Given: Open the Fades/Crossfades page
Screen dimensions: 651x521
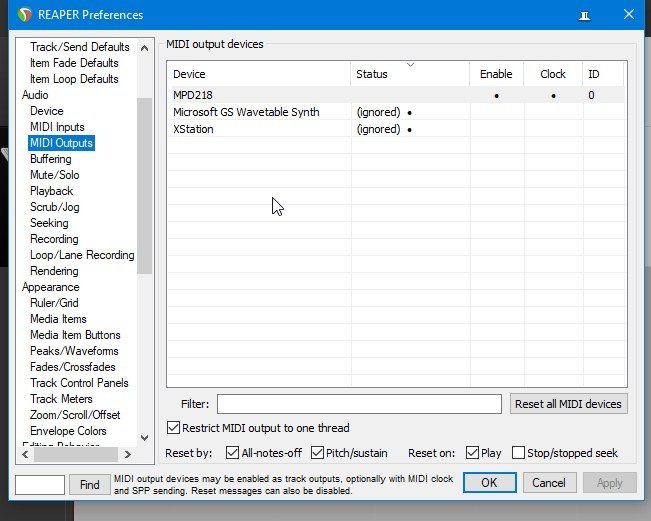Looking at the screenshot, I should (x=73, y=367).
